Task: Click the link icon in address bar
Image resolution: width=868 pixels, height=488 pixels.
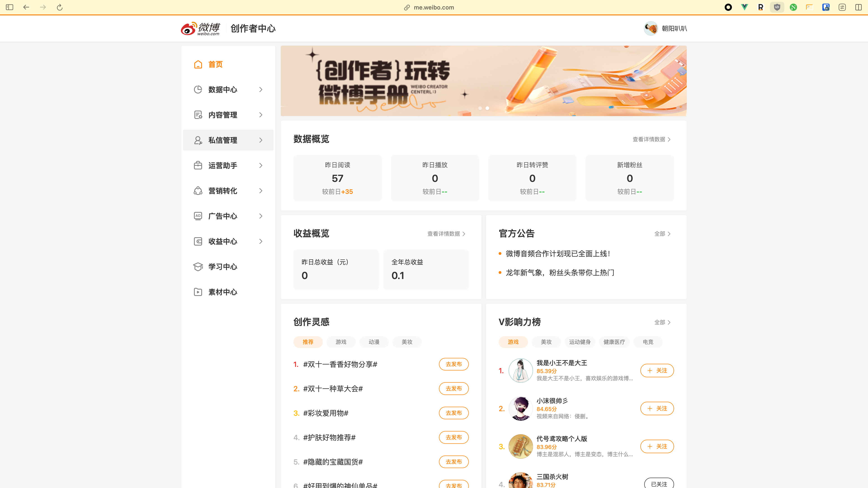Action: pos(407,7)
